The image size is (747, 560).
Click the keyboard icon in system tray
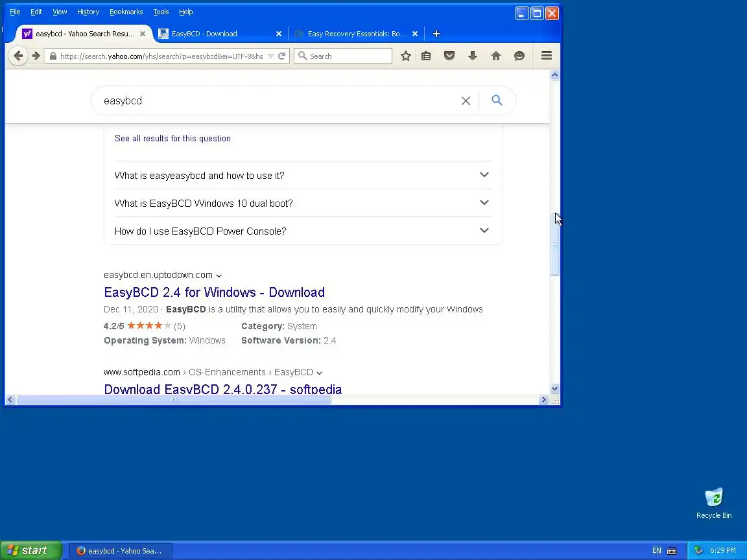672,551
